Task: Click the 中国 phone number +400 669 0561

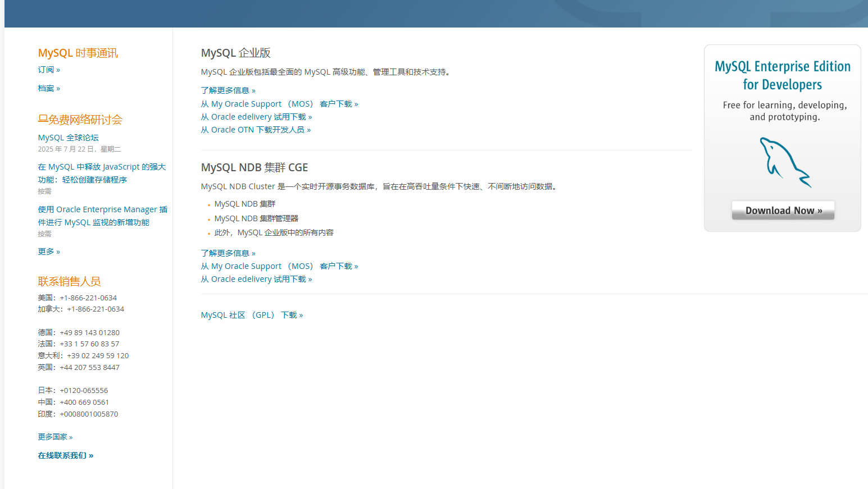Action: point(84,402)
